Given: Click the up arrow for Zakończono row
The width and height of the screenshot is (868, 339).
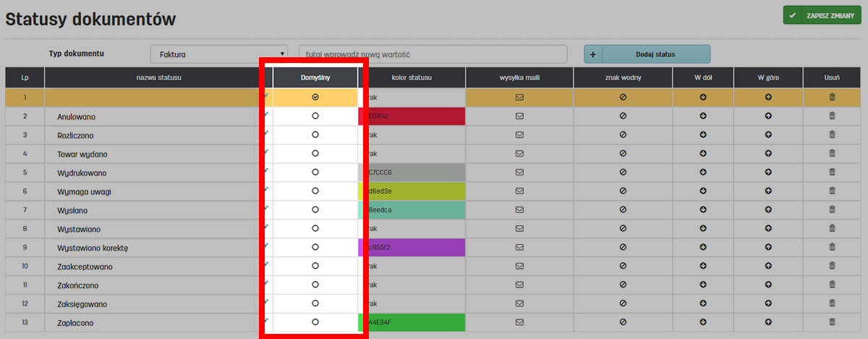Looking at the screenshot, I should [x=768, y=285].
